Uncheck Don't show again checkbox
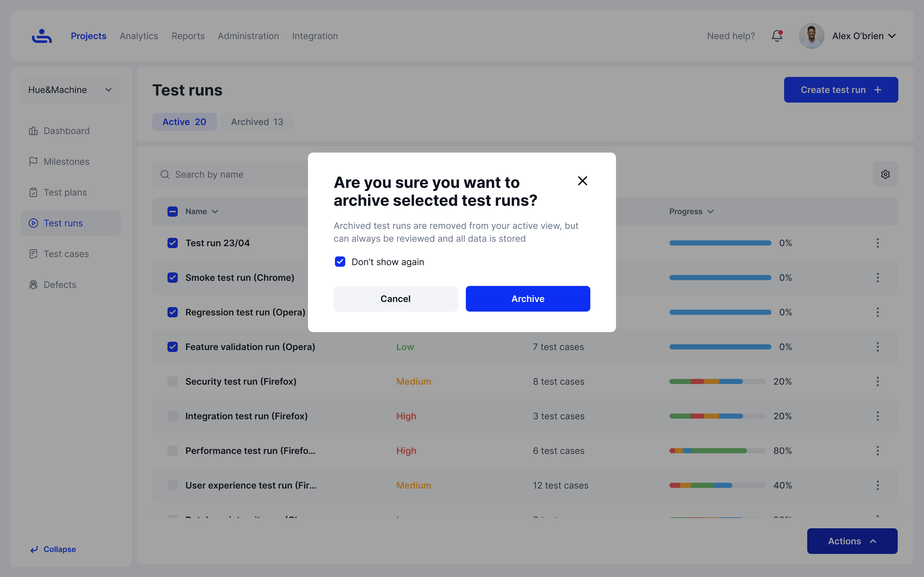Screen dimensions: 924x577 click(340, 262)
